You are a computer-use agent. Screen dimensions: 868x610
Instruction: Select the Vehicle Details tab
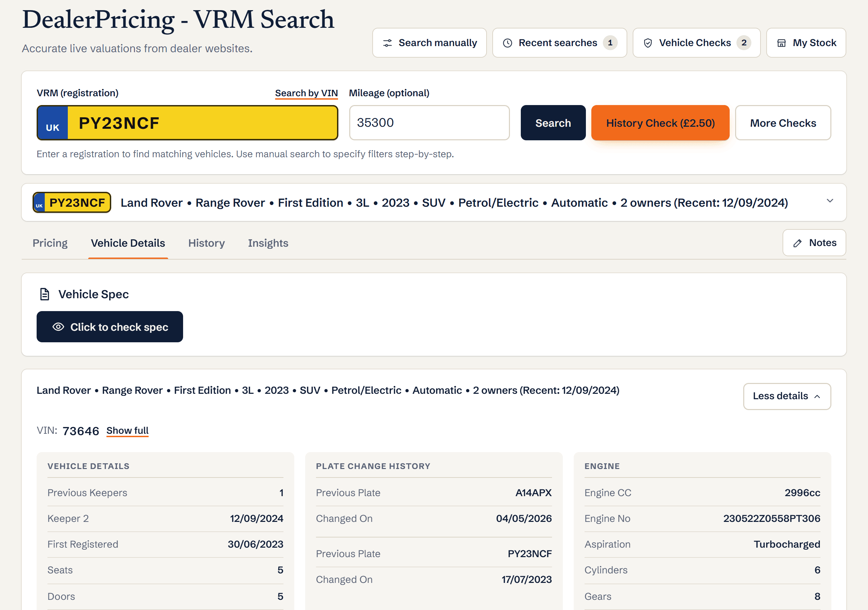(x=128, y=243)
